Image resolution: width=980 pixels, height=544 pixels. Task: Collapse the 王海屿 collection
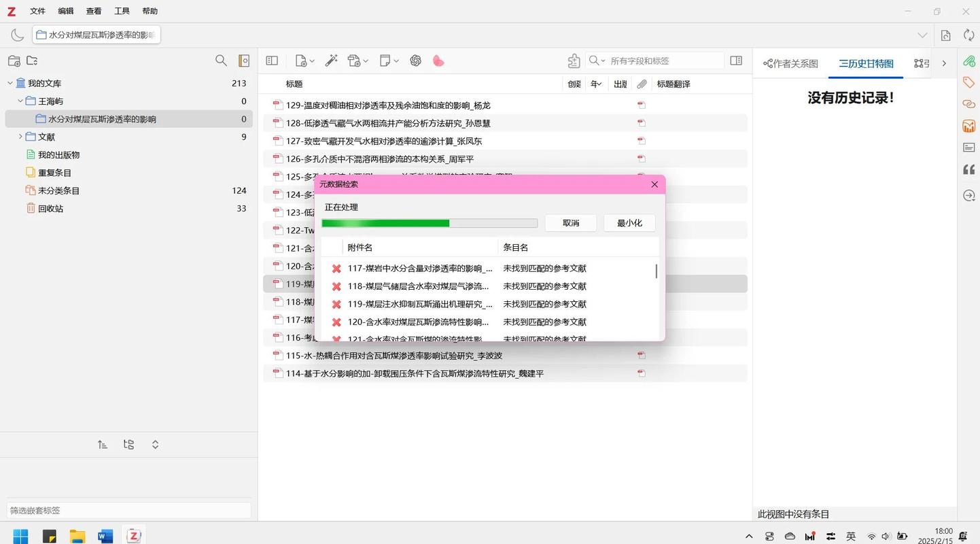pos(20,101)
